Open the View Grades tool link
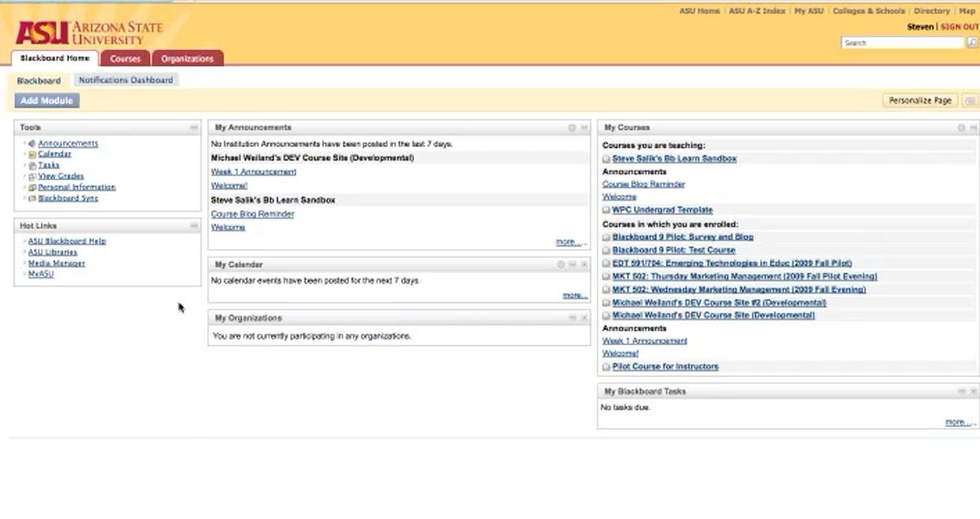The image size is (980, 519). pyautogui.click(x=61, y=176)
